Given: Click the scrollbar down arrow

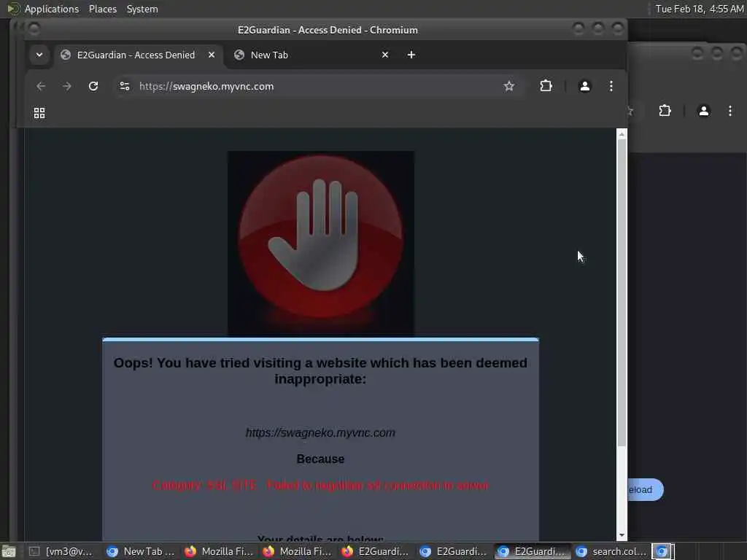Looking at the screenshot, I should coord(622,536).
